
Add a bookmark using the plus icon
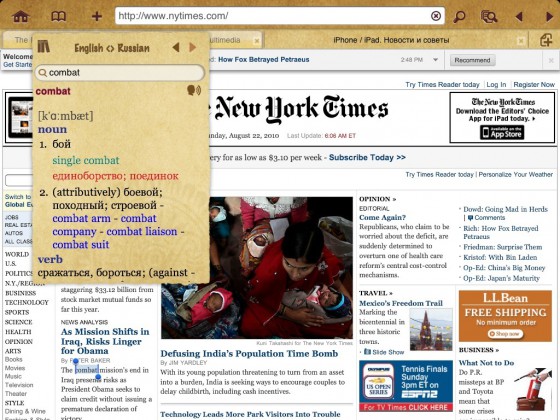point(96,16)
